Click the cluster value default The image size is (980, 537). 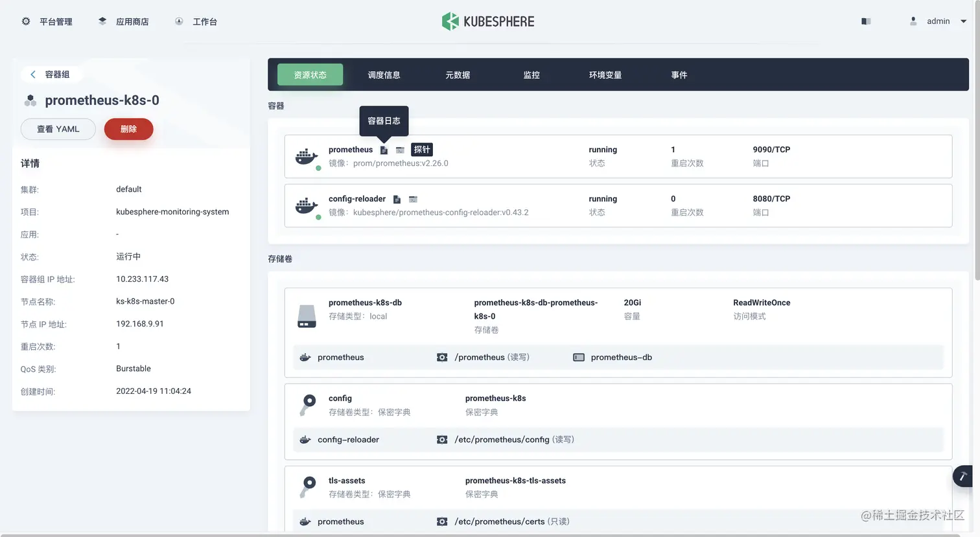[x=129, y=189]
